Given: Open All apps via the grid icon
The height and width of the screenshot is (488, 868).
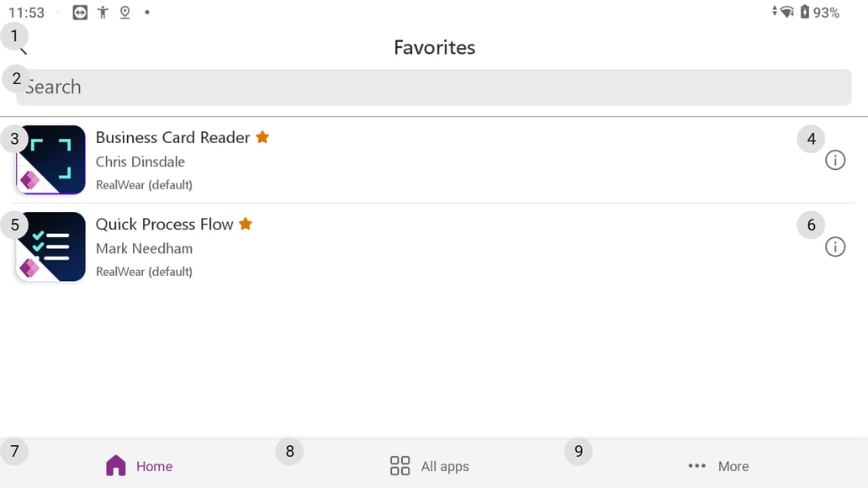Looking at the screenshot, I should click(x=400, y=464).
